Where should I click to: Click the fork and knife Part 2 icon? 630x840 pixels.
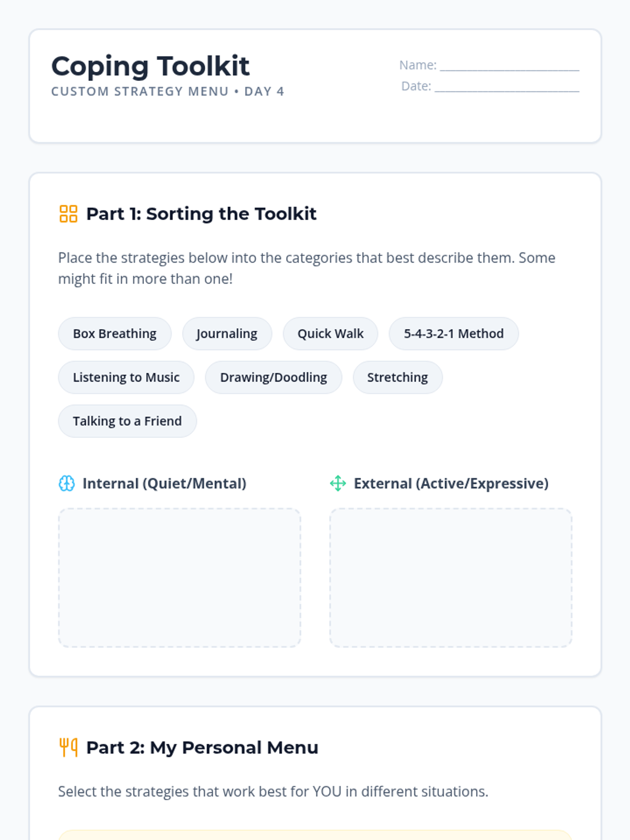tap(68, 747)
